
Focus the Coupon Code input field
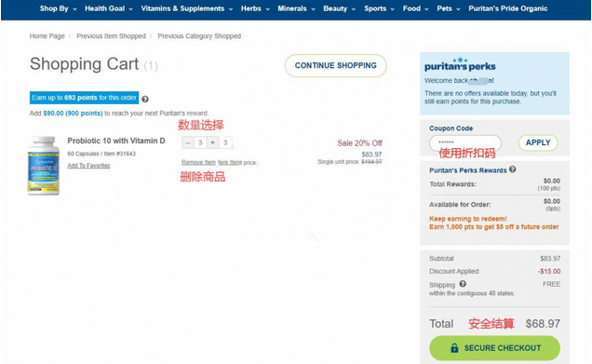465,142
